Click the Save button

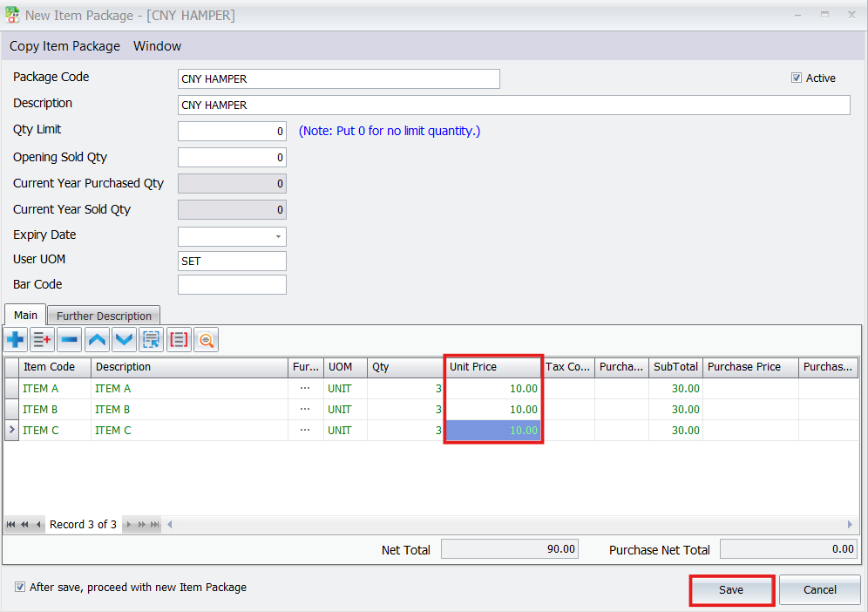[731, 589]
